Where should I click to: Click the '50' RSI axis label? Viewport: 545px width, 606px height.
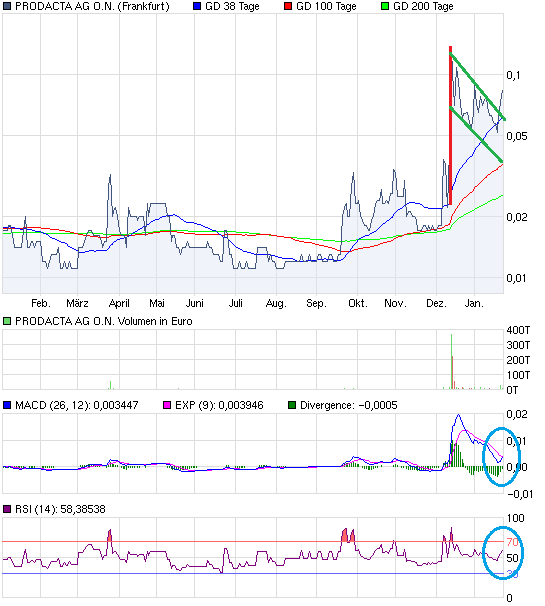coord(513,558)
